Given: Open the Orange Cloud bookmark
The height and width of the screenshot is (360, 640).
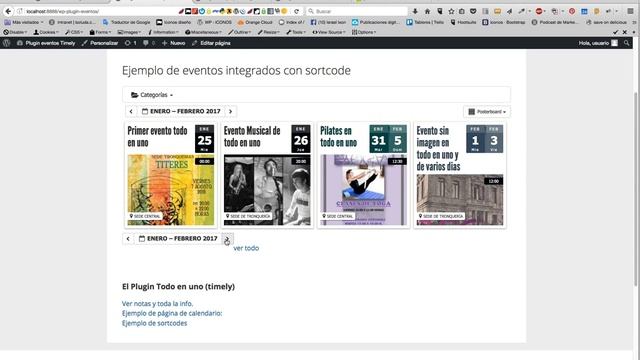Looking at the screenshot, I should [x=255, y=22].
